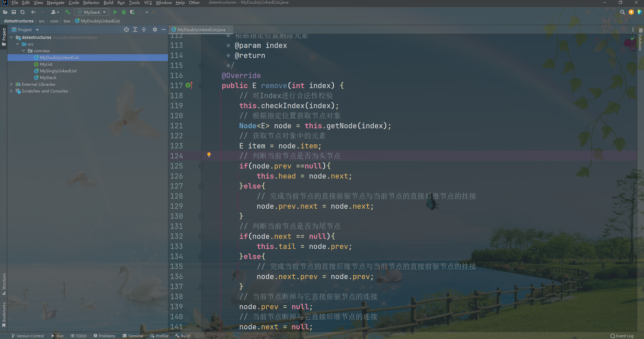This screenshot has width=644, height=339.
Task: Open the File menu
Action: tap(15, 3)
